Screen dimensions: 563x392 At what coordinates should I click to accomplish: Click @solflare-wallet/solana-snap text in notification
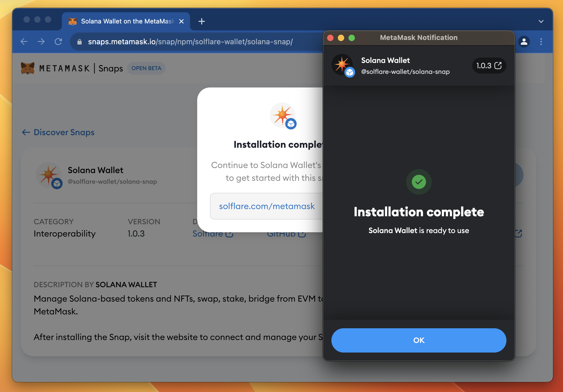[405, 72]
